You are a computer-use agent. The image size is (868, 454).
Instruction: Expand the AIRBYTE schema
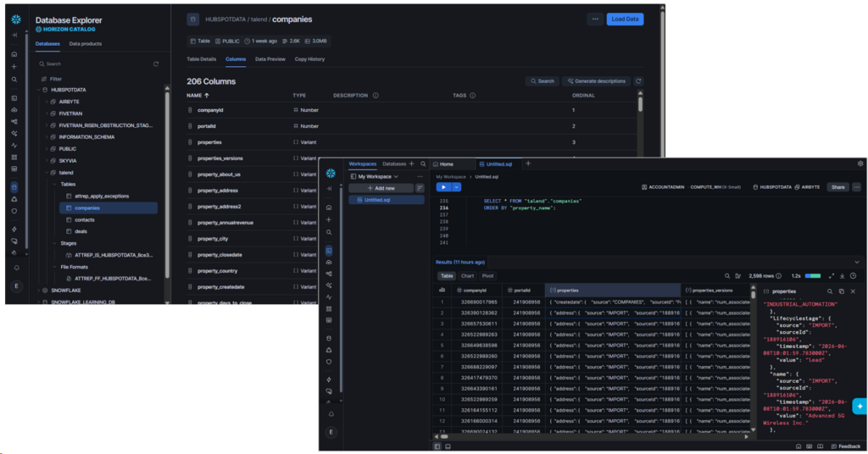(47, 102)
